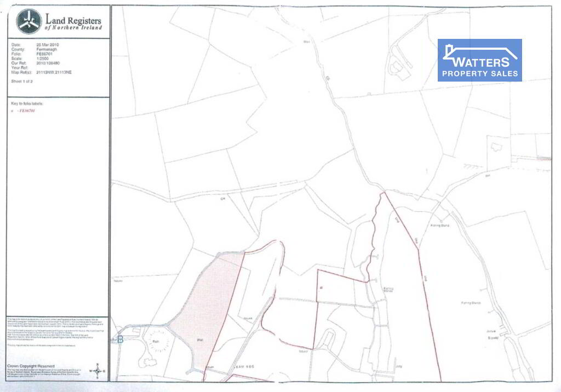
Task: Click the County value Fermanagh
Action: click(x=46, y=49)
